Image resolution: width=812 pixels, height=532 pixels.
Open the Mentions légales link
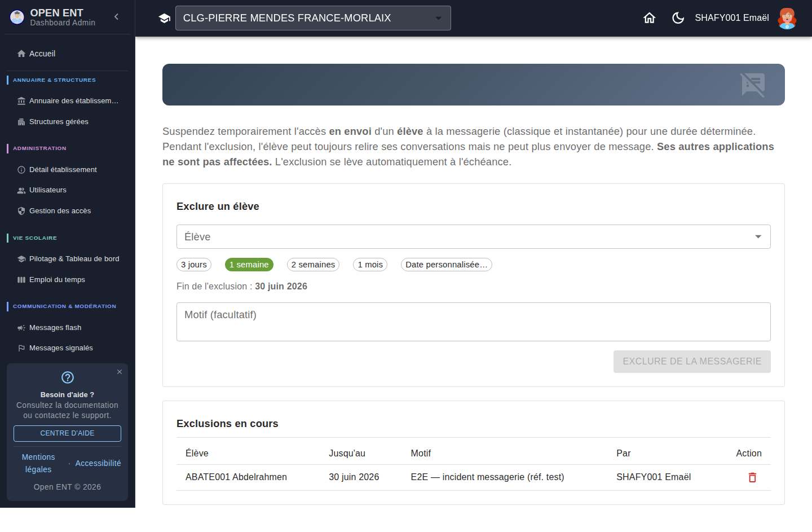[x=38, y=463]
